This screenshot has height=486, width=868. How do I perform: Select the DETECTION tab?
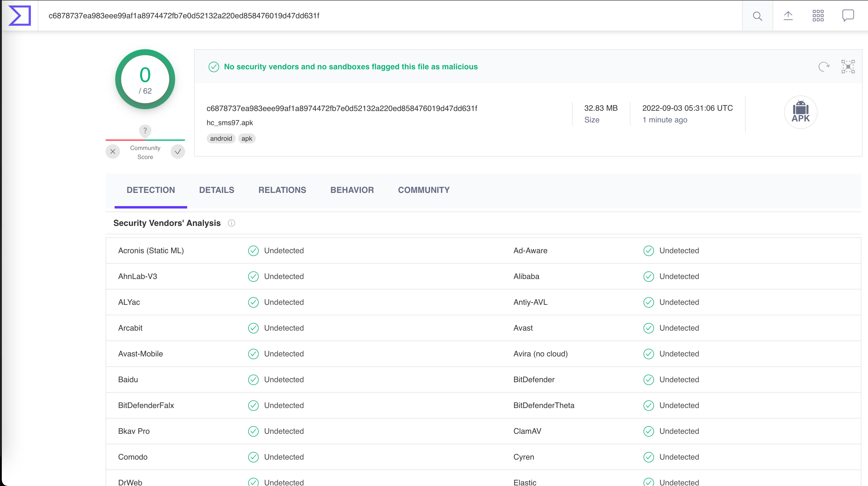pos(151,190)
